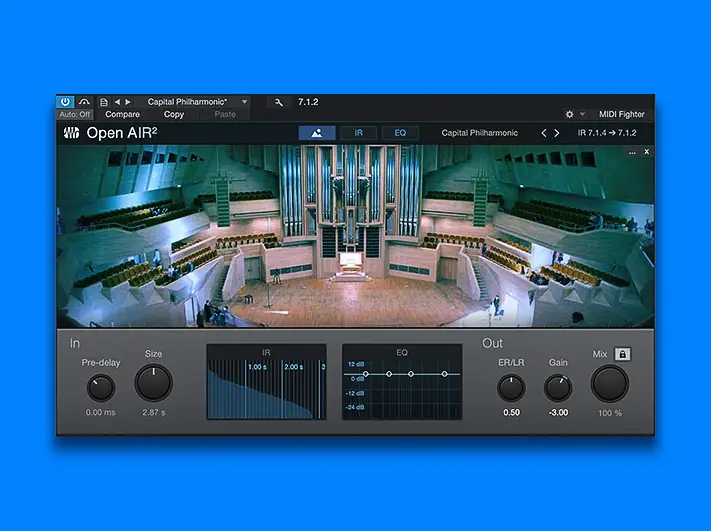The height and width of the screenshot is (531, 711).
Task: Click the Paste button
Action: pyautogui.click(x=225, y=114)
